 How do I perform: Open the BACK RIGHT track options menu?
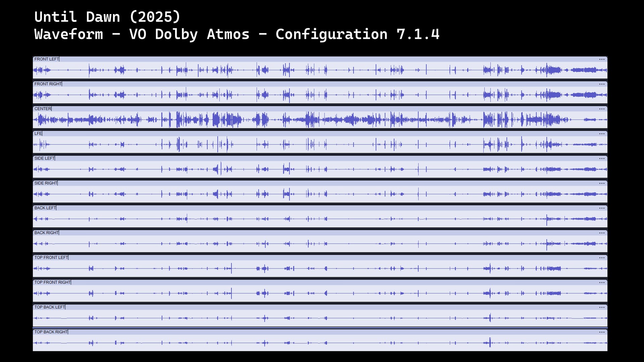point(602,233)
